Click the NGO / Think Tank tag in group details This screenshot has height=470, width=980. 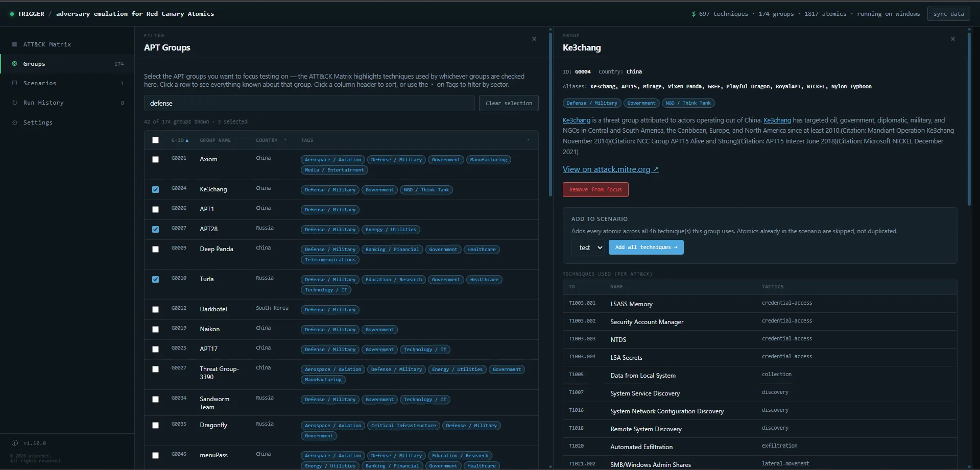pos(688,103)
